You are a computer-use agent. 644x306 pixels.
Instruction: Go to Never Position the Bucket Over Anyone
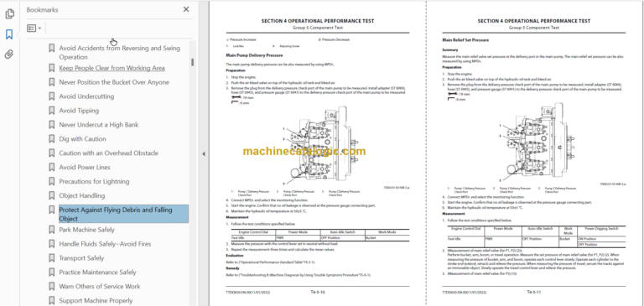click(x=114, y=82)
